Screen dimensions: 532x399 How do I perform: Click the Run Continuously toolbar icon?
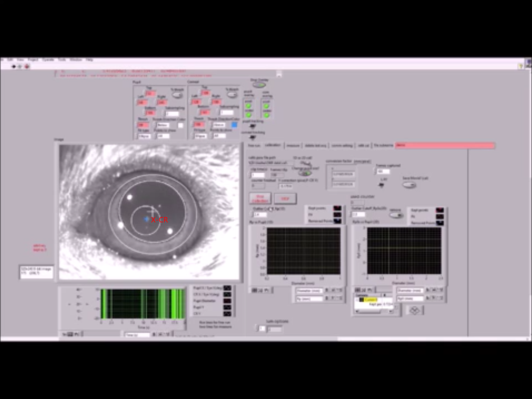pos(20,66)
